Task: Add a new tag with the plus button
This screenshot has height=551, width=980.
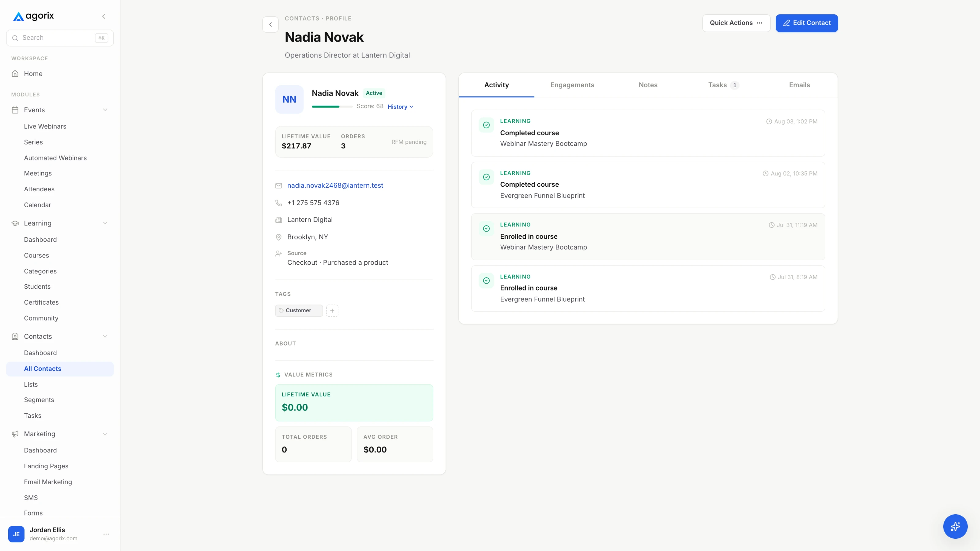Action: [x=332, y=311]
